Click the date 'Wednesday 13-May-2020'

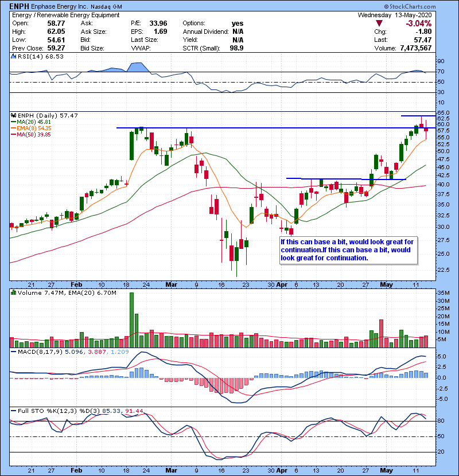point(395,15)
